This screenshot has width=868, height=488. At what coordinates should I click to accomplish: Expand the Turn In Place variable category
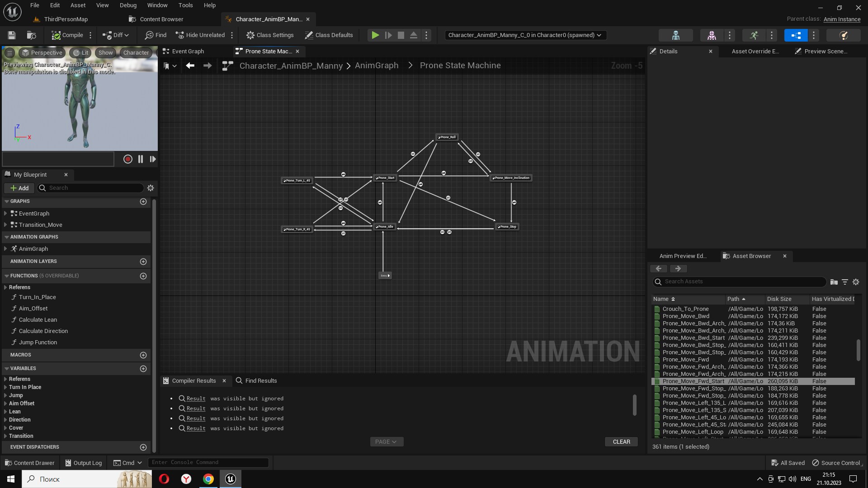pos(5,387)
